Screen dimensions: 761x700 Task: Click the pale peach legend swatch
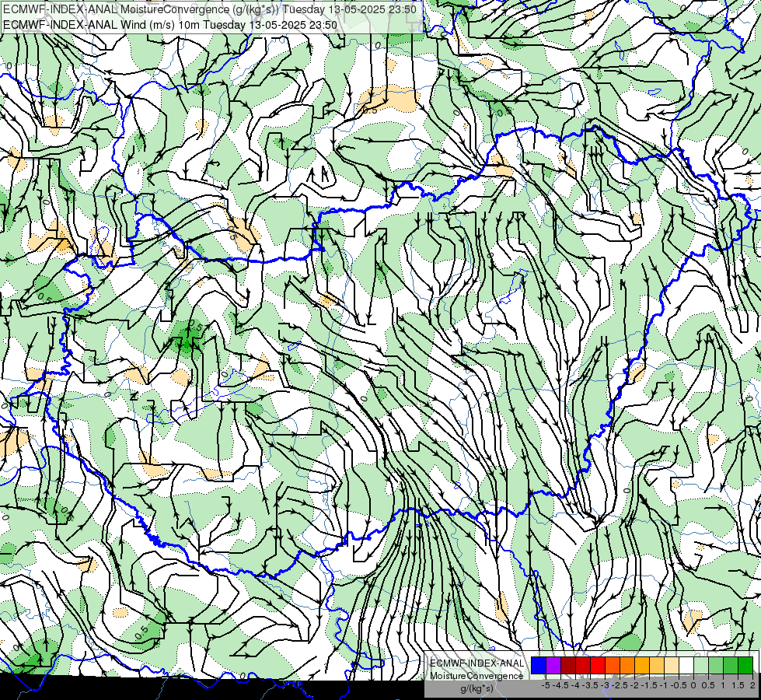672,666
